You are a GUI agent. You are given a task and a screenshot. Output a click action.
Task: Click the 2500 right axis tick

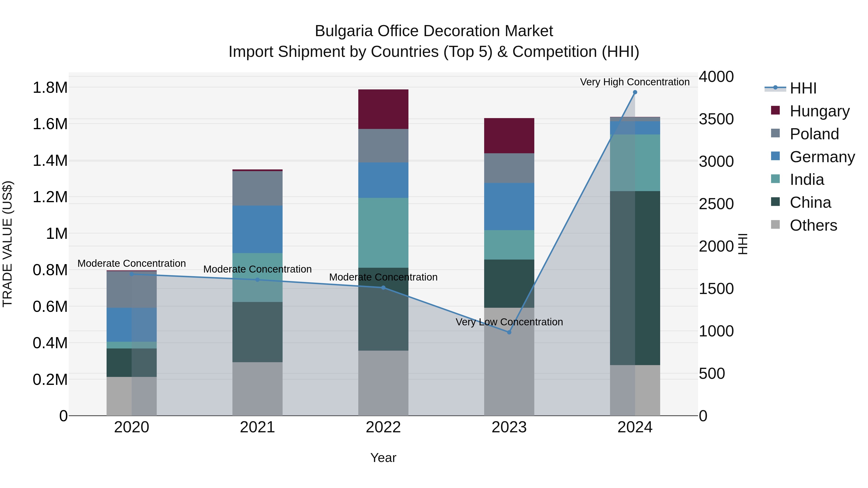click(716, 204)
